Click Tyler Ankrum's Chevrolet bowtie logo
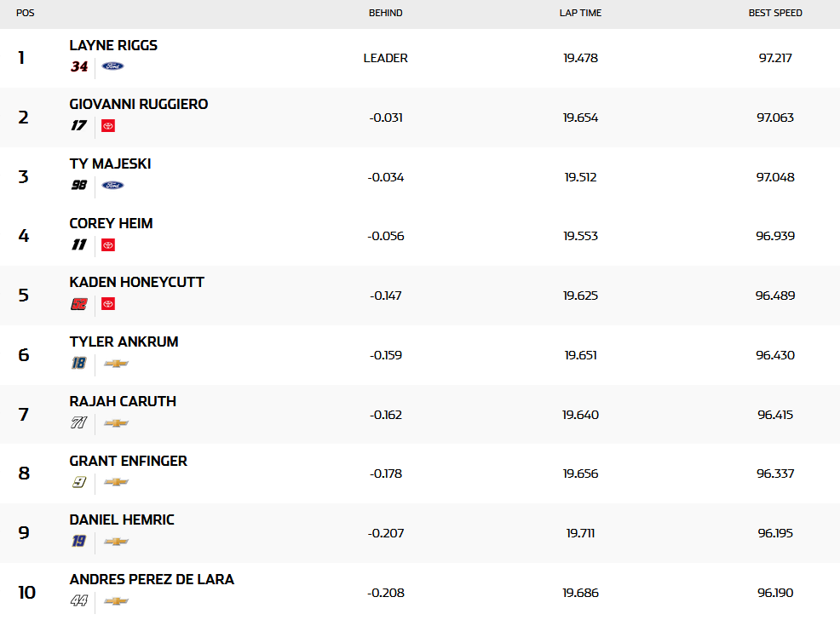 pos(116,364)
